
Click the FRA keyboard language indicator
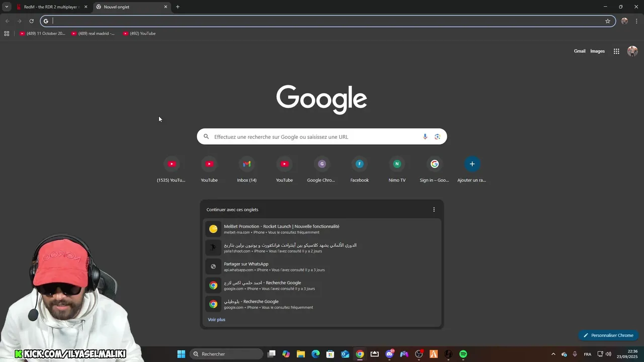[x=588, y=354]
